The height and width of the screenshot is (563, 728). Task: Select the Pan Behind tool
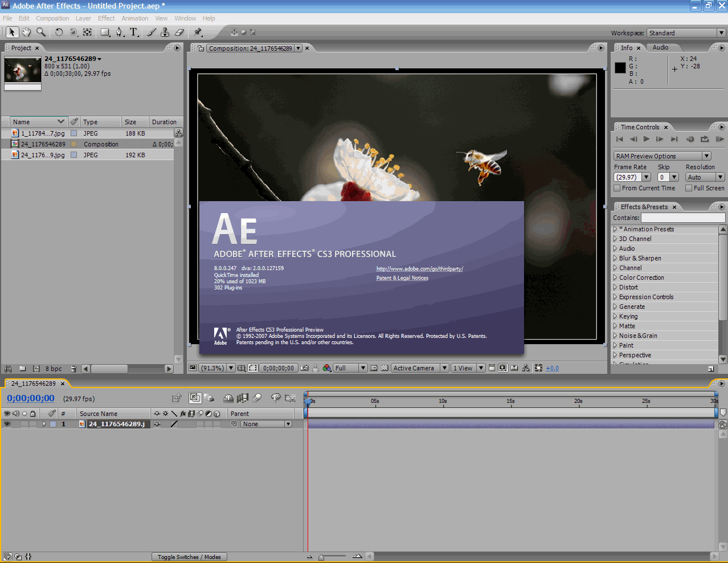[87, 32]
